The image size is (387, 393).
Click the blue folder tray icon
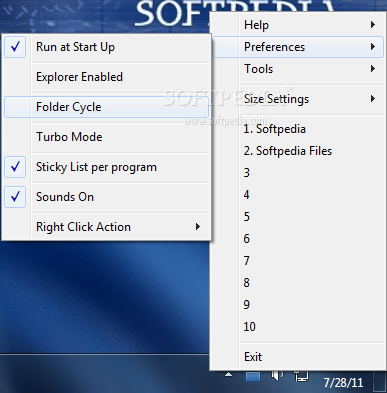(253, 377)
